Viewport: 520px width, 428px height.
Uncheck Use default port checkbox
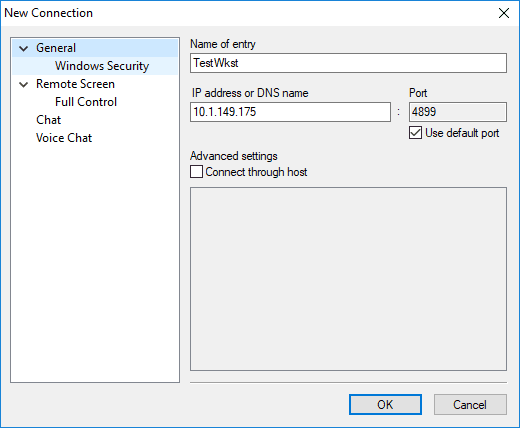pyautogui.click(x=415, y=133)
